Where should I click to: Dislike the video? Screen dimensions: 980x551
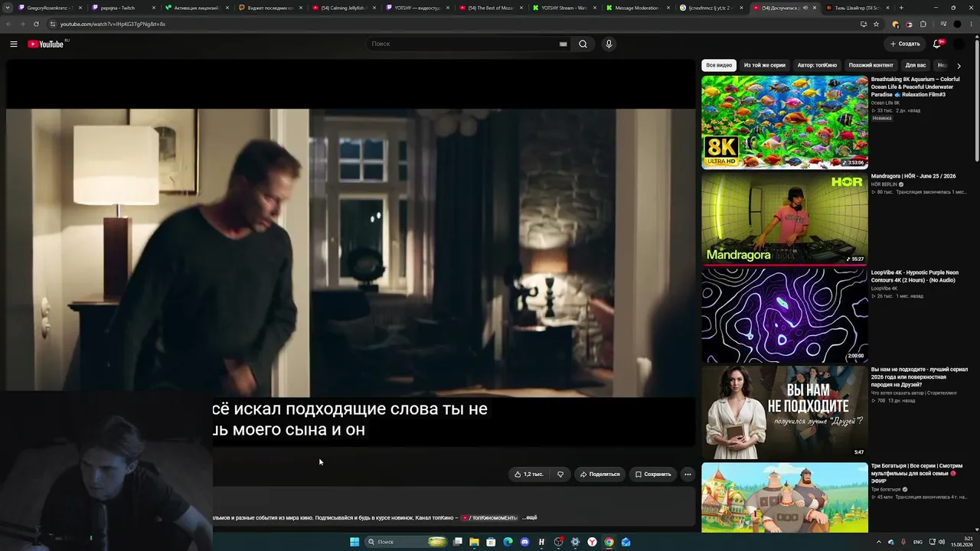(x=560, y=474)
